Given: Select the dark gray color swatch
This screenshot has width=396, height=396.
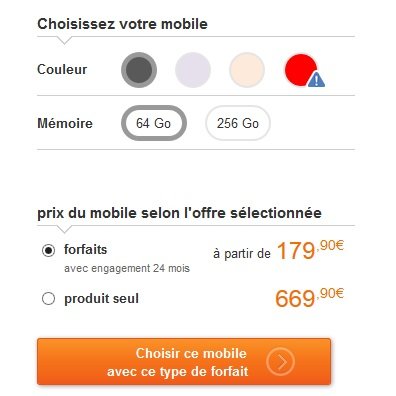Looking at the screenshot, I should point(139,70).
